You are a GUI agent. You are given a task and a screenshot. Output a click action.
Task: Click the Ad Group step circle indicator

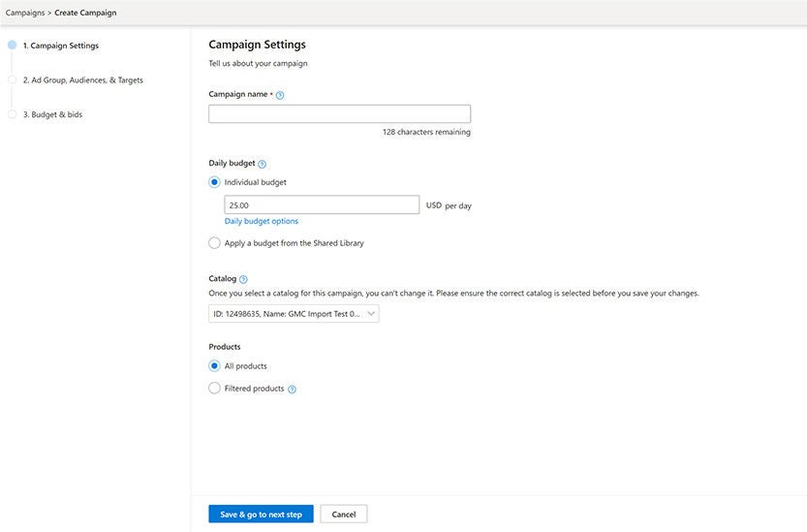(x=12, y=80)
